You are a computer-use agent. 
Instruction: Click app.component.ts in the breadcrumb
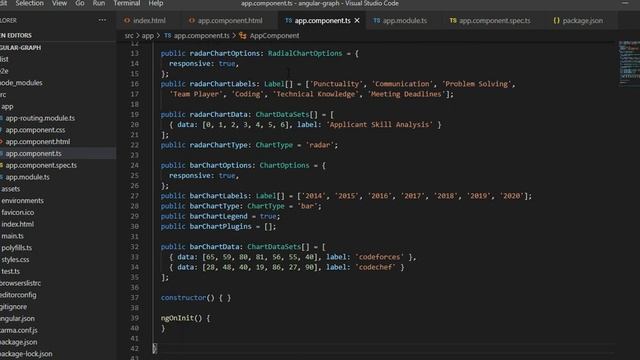pyautogui.click(x=202, y=36)
